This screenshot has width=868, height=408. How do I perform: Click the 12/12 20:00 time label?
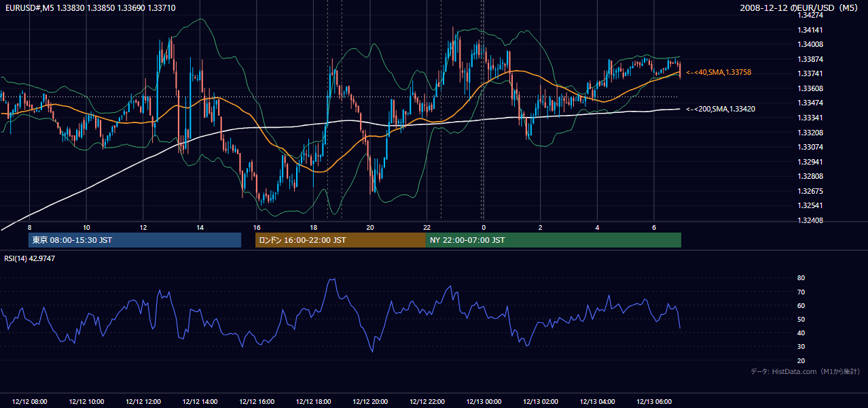tap(370, 402)
